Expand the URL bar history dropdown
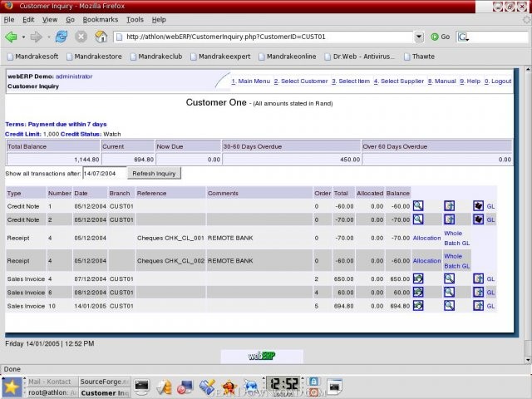 (419, 37)
